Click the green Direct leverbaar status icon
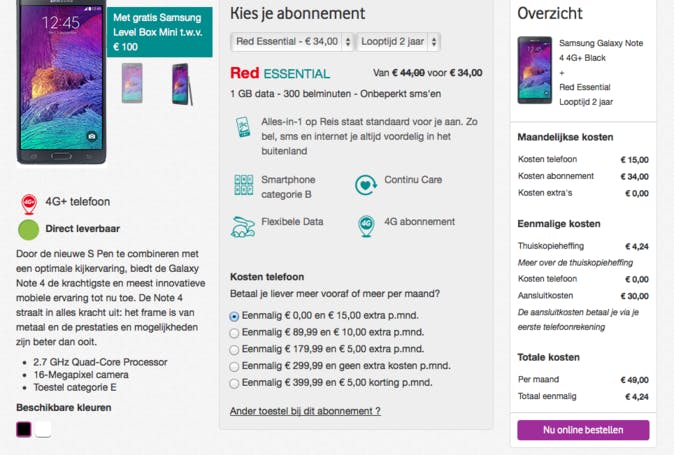The width and height of the screenshot is (674, 455). 29,229
